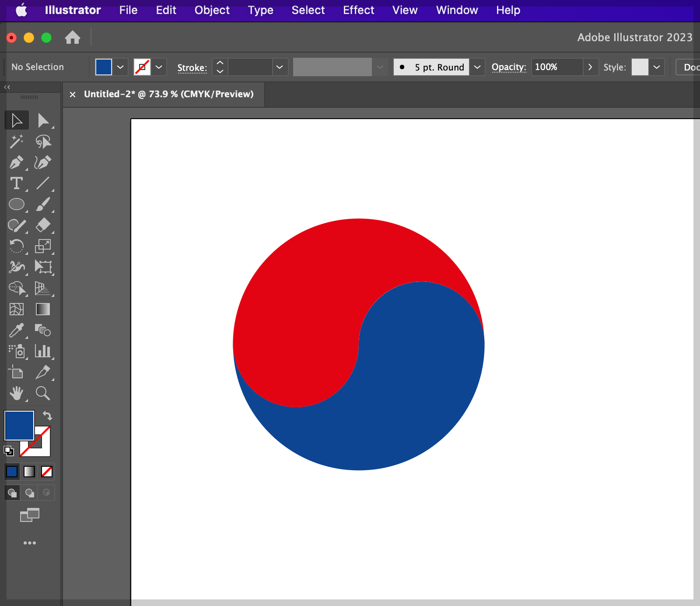Viewport: 700px width, 606px height.
Task: Select the Perspective Grid tool
Action: pos(43,288)
